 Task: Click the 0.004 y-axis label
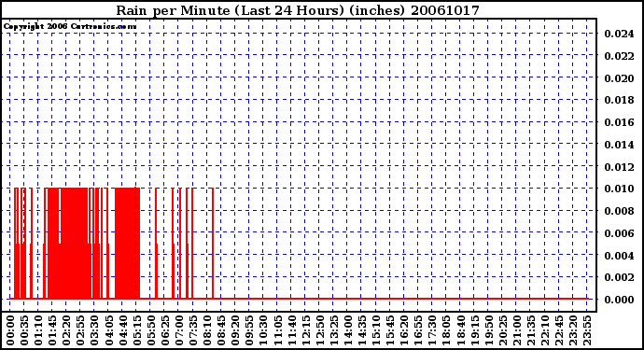pos(619,255)
